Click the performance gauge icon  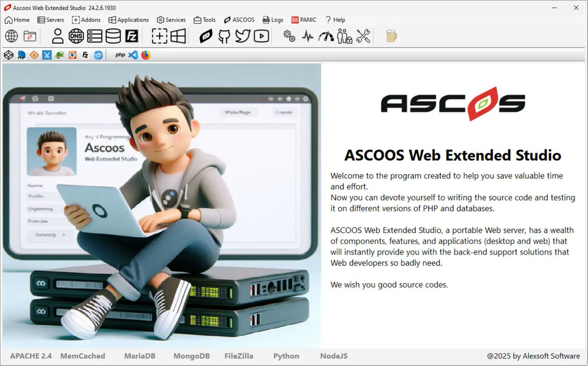point(325,36)
